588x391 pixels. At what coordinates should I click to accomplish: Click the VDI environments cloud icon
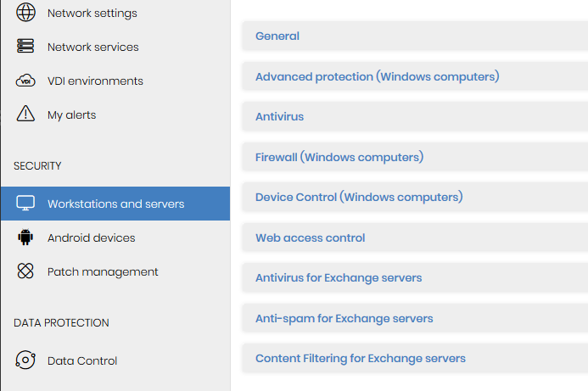[25, 81]
